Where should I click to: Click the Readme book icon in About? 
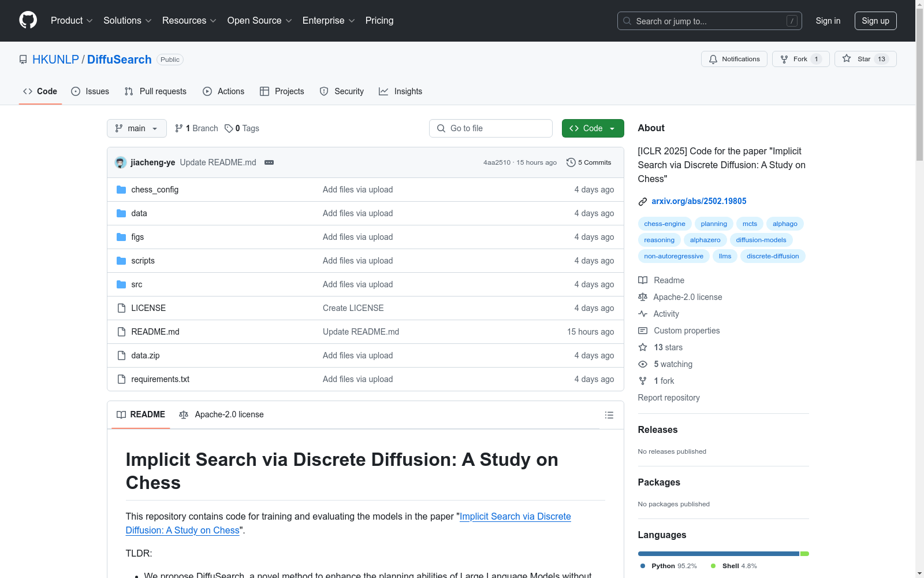tap(643, 280)
